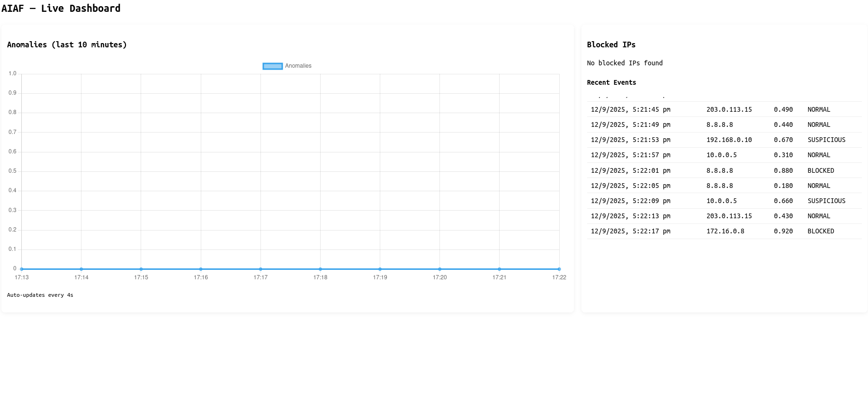Select the 0.920 score value
868x418 pixels.
783,231
